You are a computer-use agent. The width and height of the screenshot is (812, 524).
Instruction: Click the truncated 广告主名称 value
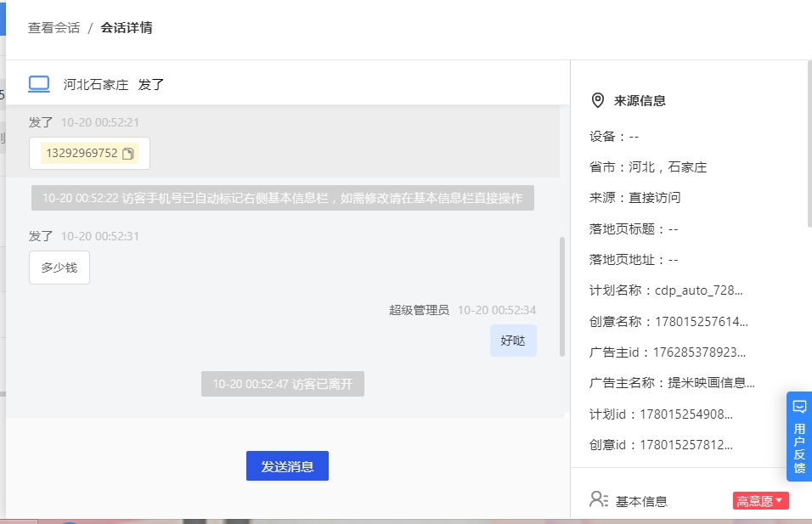(711, 383)
